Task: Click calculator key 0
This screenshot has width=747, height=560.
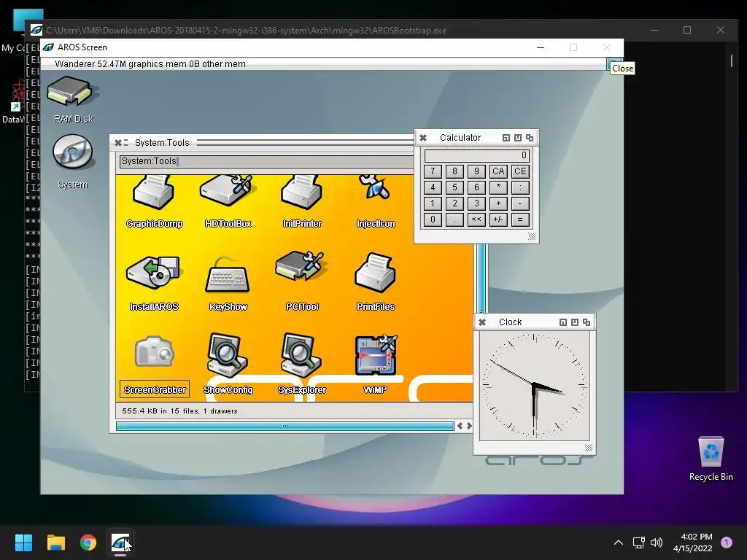Action: tap(433, 219)
